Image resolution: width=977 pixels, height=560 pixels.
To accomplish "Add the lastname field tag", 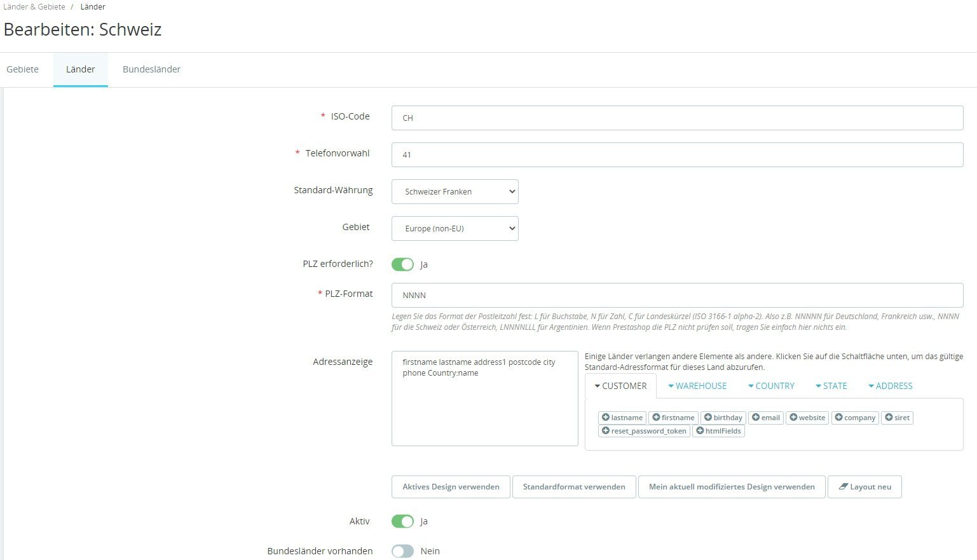I will tap(622, 418).
